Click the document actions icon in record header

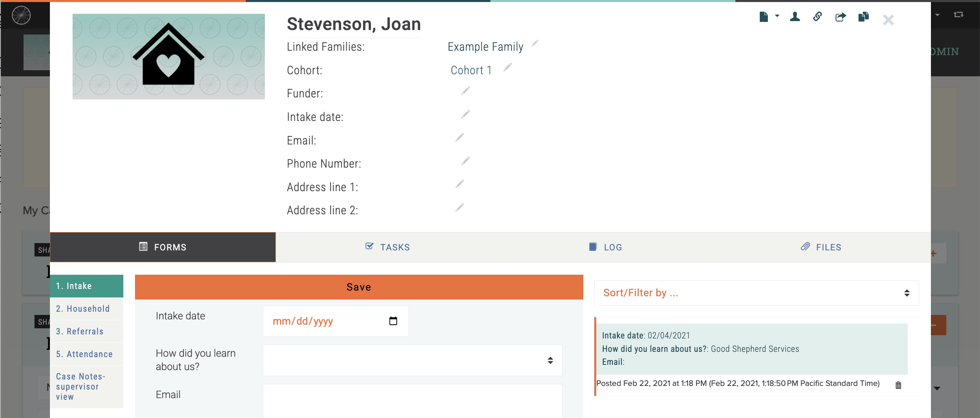[x=764, y=17]
